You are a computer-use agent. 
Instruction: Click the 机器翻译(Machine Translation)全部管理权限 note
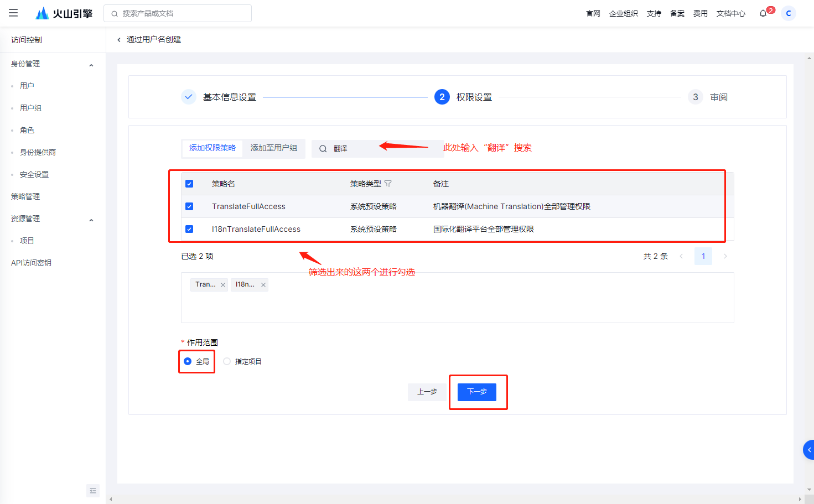(512, 206)
